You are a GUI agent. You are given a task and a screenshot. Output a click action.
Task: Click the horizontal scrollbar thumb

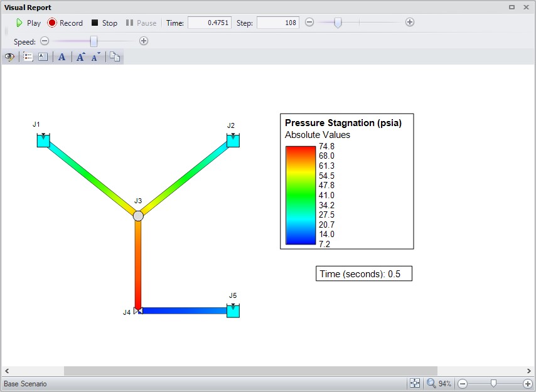[x=250, y=371]
